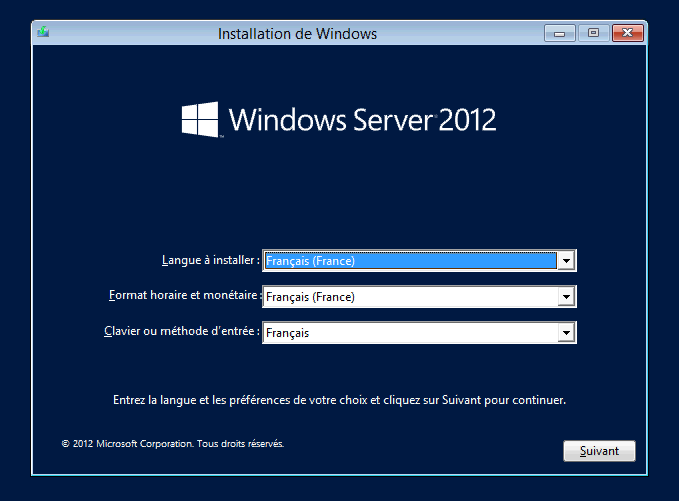
Task: Close the Installation de Windows window
Action: click(x=627, y=33)
